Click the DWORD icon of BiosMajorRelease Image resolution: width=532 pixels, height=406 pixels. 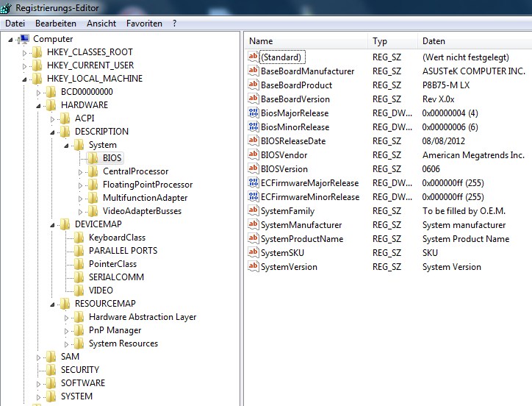point(253,112)
